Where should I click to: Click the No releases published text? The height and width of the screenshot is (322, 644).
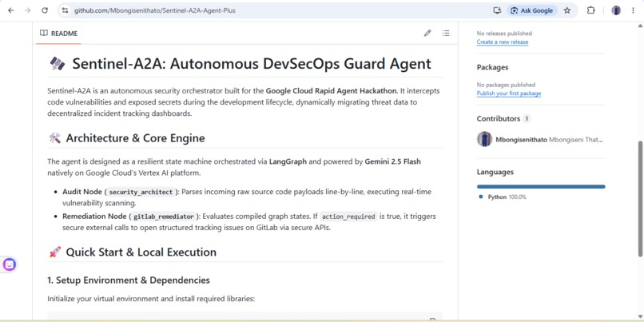pos(504,34)
